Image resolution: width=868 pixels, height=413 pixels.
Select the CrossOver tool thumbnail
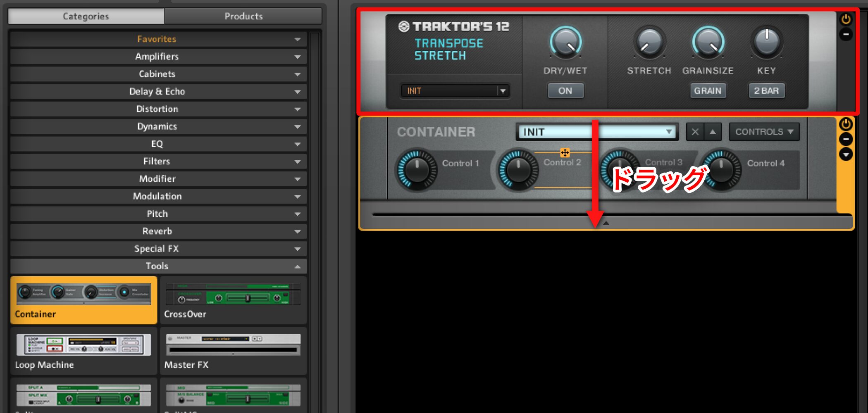[233, 300]
